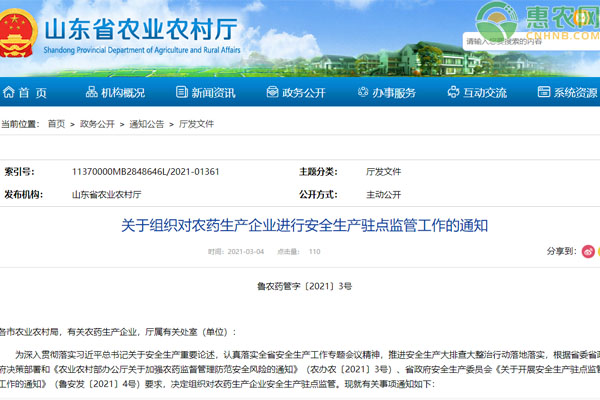The height and width of the screenshot is (400, 600).
Task: Click the 发布机构 label
Action: pyautogui.click(x=23, y=194)
